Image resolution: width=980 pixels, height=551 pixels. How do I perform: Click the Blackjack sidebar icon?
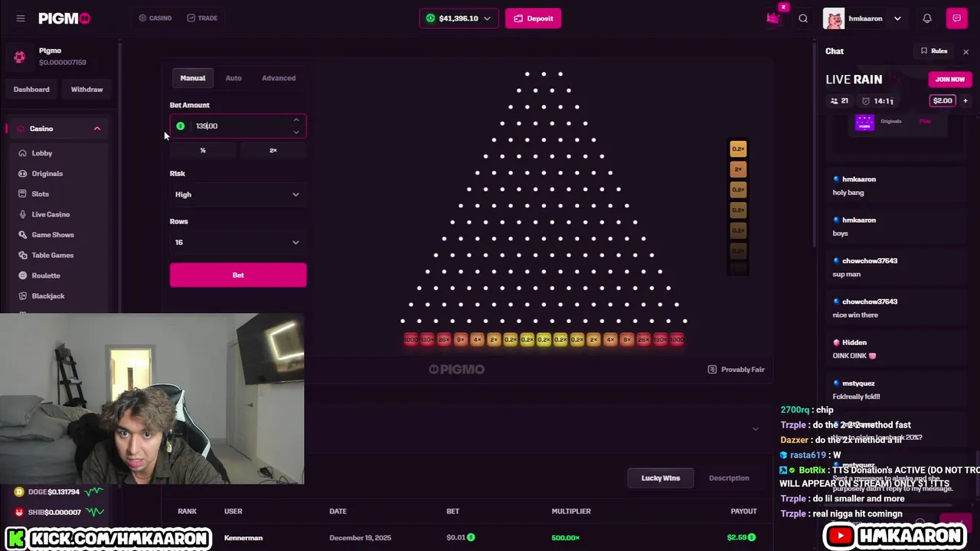22,296
